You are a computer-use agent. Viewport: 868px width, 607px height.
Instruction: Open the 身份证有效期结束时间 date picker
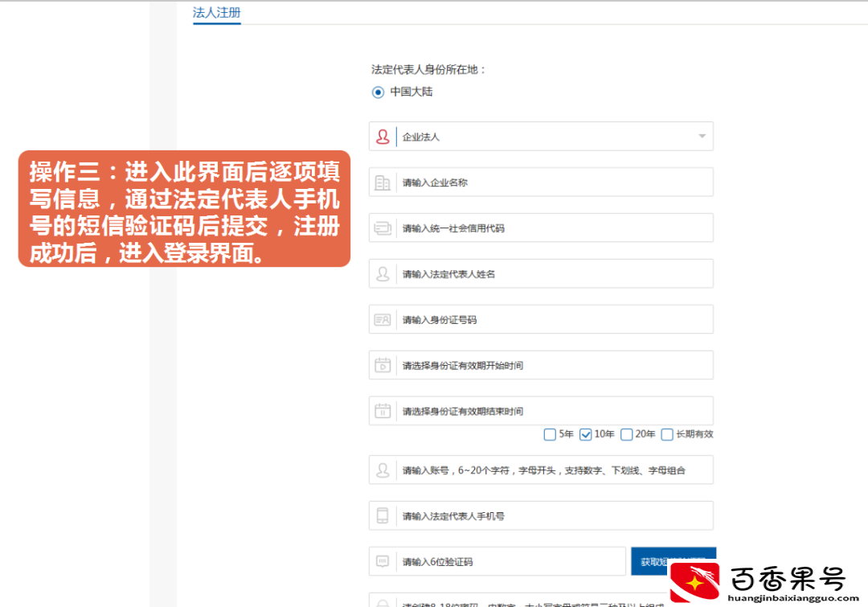coord(541,411)
